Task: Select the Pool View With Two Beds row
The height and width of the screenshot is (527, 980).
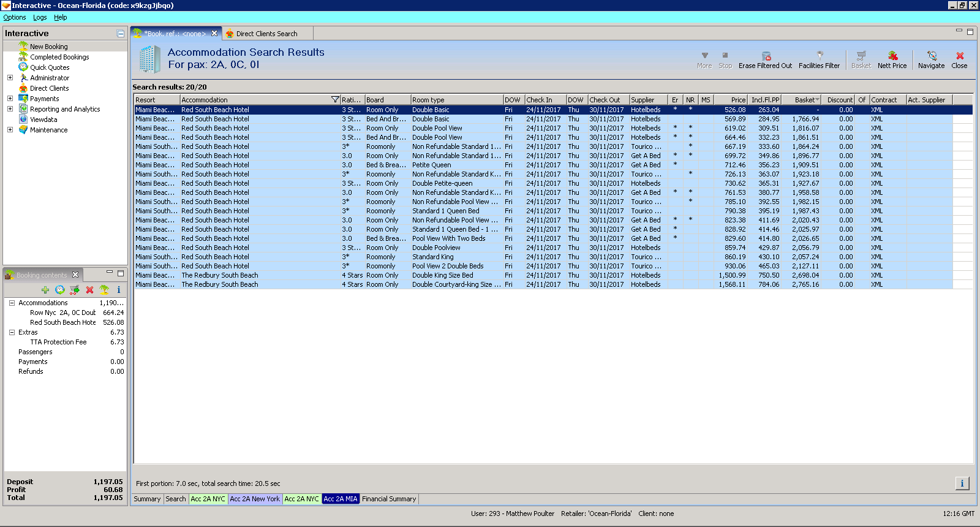Action: click(x=544, y=238)
